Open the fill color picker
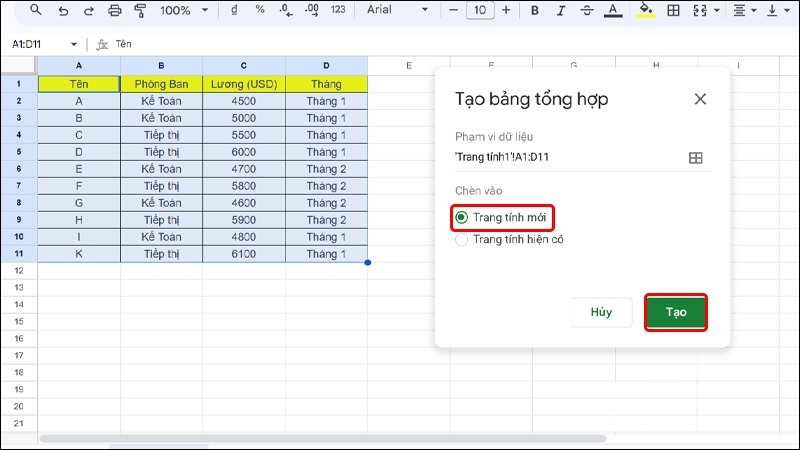Image resolution: width=800 pixels, height=450 pixels. (x=645, y=10)
